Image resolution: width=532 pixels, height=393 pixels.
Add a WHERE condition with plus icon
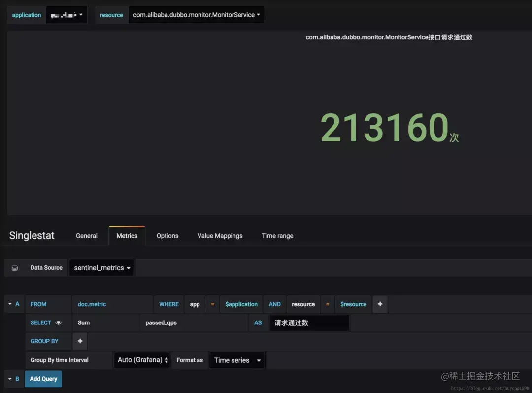[x=380, y=304]
